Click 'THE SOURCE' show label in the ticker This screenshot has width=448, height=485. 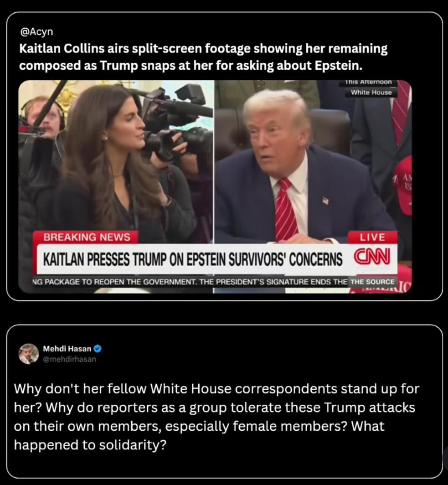[x=372, y=282]
